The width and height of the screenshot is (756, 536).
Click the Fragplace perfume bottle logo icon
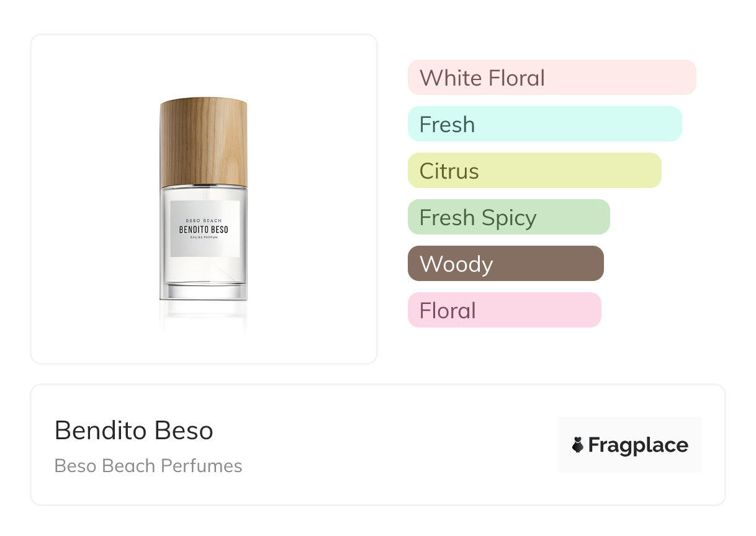tap(578, 445)
